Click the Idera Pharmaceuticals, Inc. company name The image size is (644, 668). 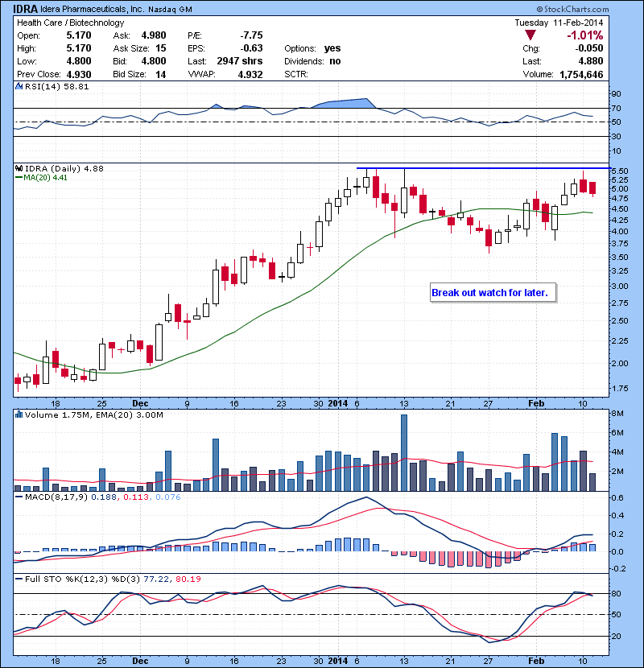93,9
